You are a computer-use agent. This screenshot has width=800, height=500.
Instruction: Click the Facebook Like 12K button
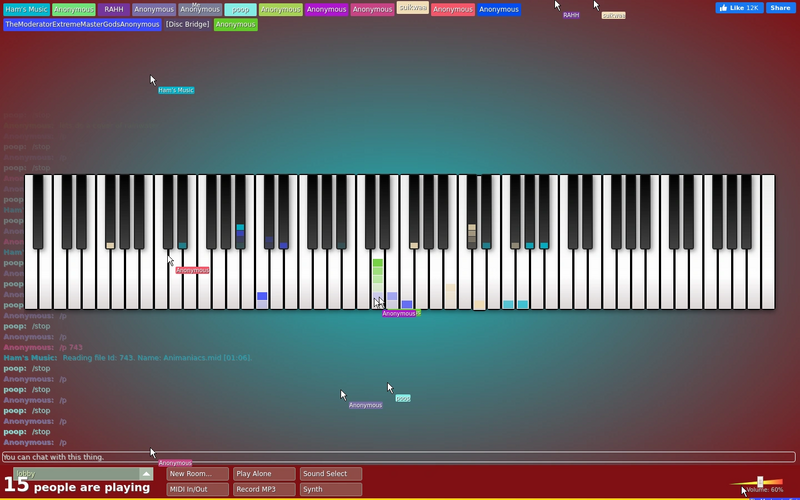point(739,8)
